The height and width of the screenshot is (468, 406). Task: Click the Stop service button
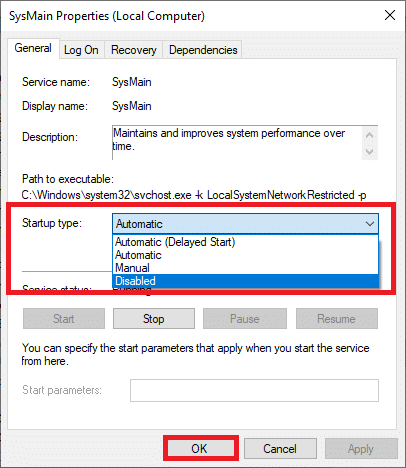coord(154,319)
